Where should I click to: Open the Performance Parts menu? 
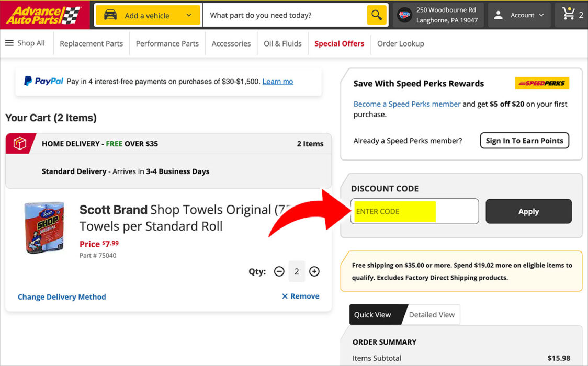(167, 43)
